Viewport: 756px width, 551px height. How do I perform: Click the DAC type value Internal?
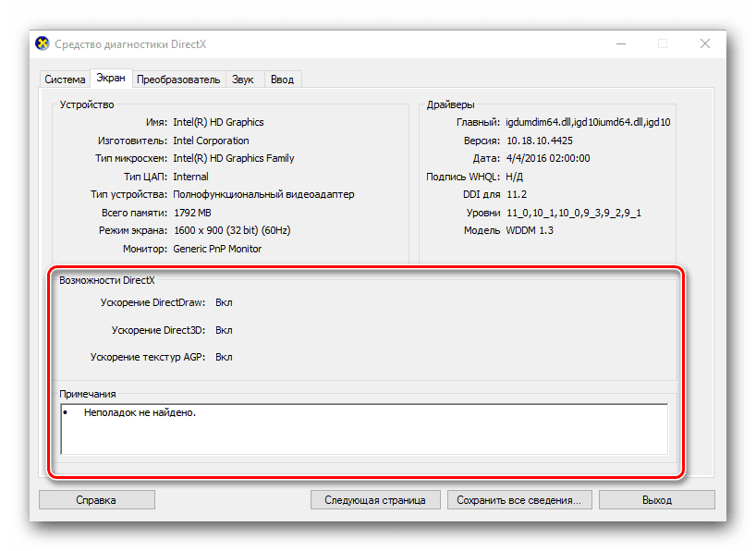tap(191, 178)
